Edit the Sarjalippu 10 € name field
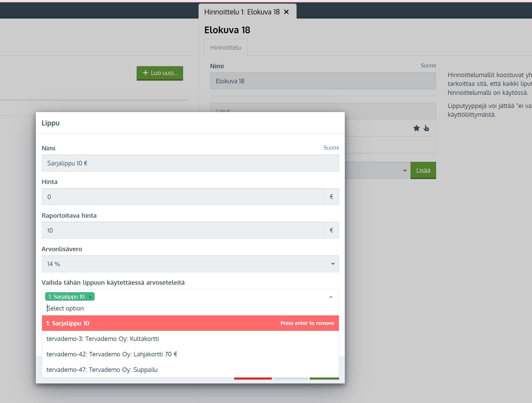This screenshot has height=403, width=532. pos(190,163)
